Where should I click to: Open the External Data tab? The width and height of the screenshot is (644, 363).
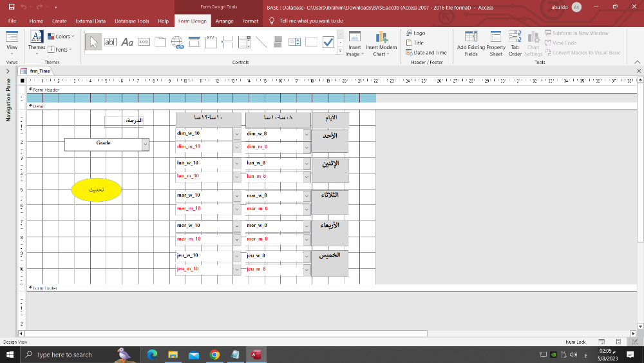tap(90, 21)
